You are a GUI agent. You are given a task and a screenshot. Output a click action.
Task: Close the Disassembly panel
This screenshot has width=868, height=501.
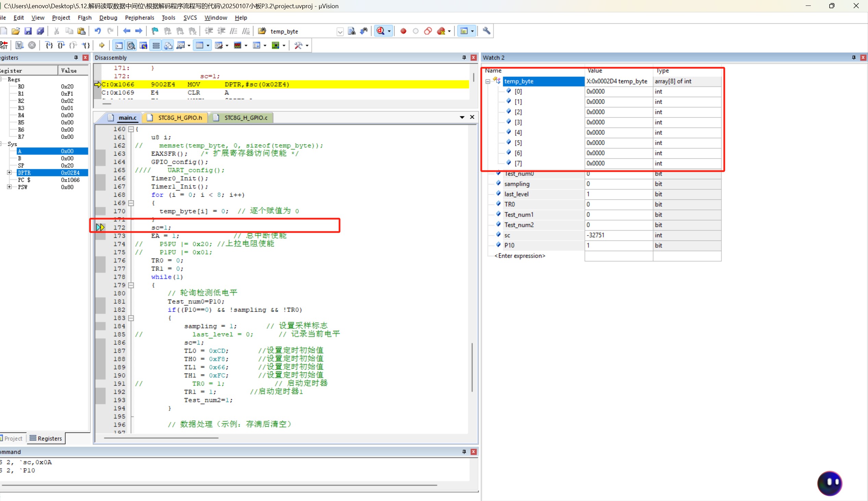click(474, 57)
